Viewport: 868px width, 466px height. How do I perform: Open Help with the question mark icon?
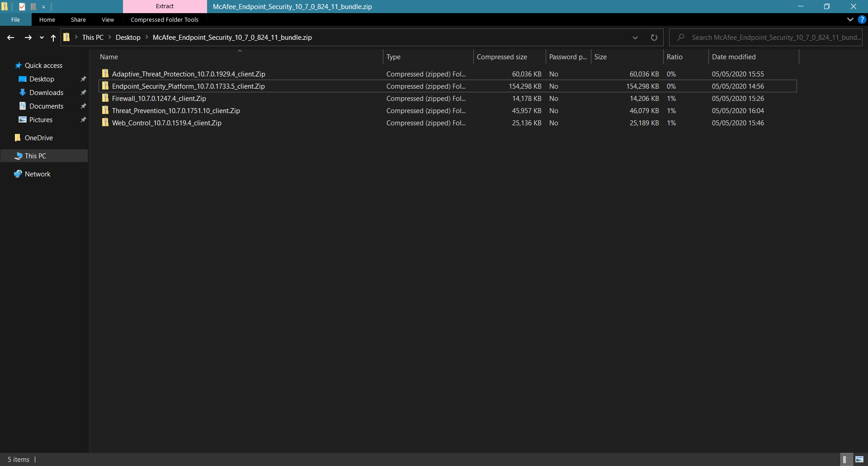(862, 19)
